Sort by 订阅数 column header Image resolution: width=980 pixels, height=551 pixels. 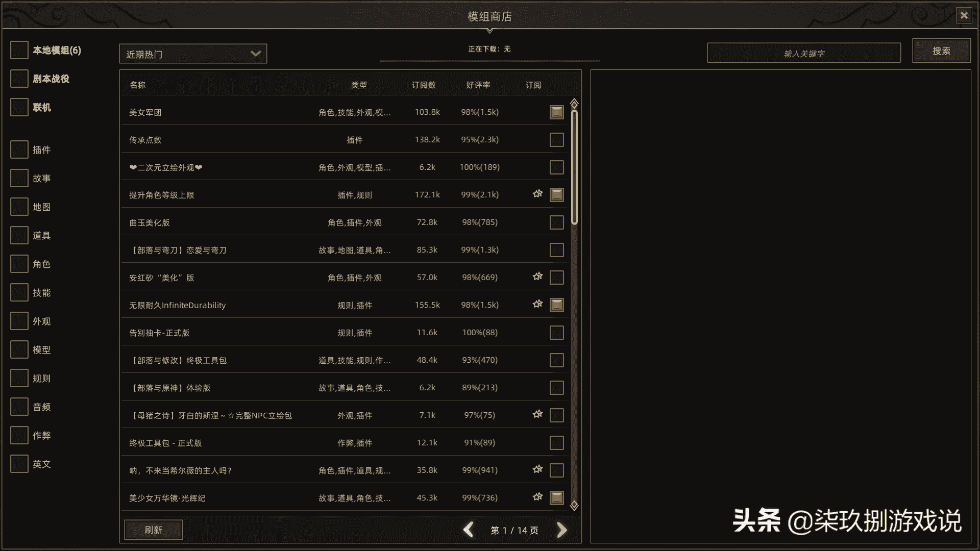click(x=424, y=85)
